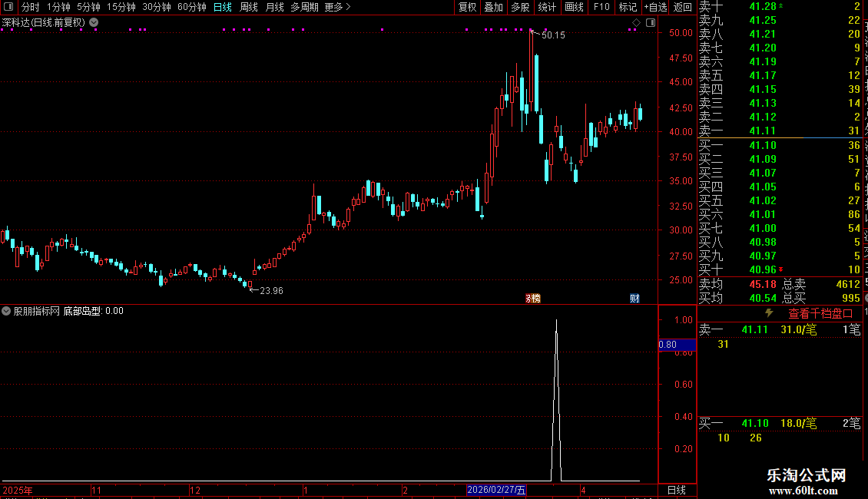Open the 画线 drawing tools
Image resolution: width=868 pixels, height=499 pixels.
coord(574,7)
